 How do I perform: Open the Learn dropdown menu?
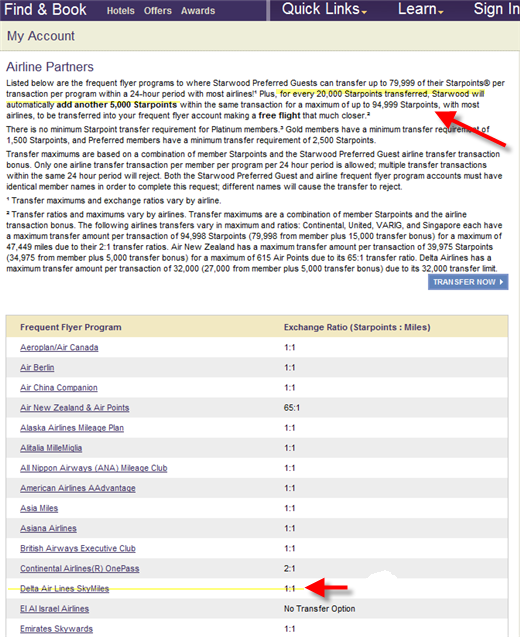(x=420, y=9)
